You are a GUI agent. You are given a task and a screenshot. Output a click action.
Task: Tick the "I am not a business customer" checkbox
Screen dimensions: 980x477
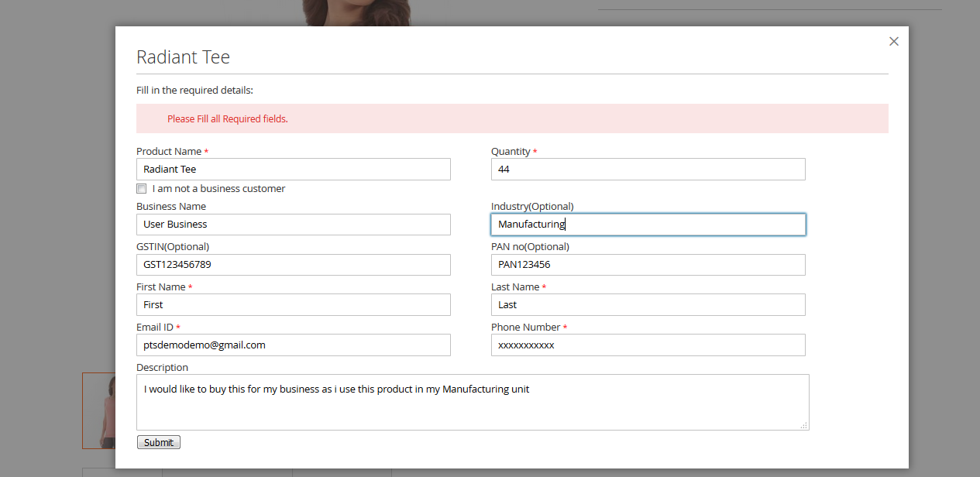141,188
